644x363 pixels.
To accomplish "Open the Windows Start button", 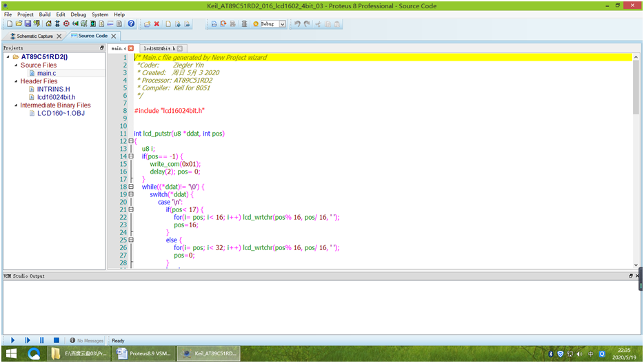I will coord(11,353).
